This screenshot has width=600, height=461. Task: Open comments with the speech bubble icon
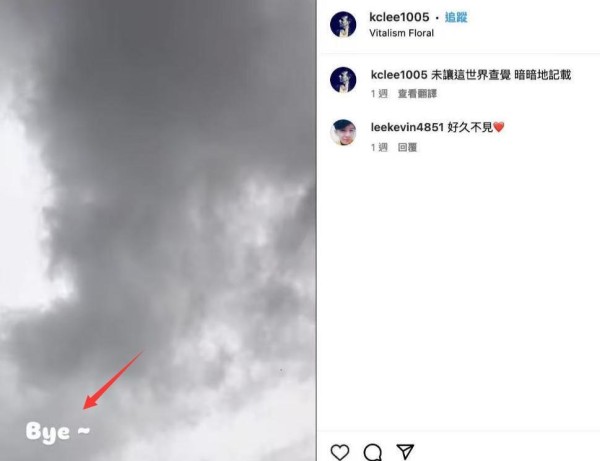tap(373, 452)
